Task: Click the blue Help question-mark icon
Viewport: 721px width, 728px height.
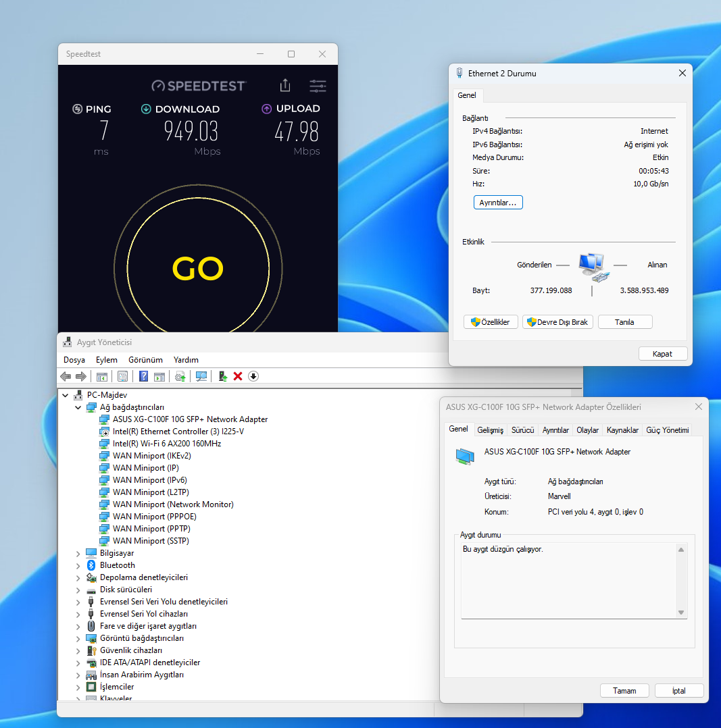Action: [x=143, y=377]
